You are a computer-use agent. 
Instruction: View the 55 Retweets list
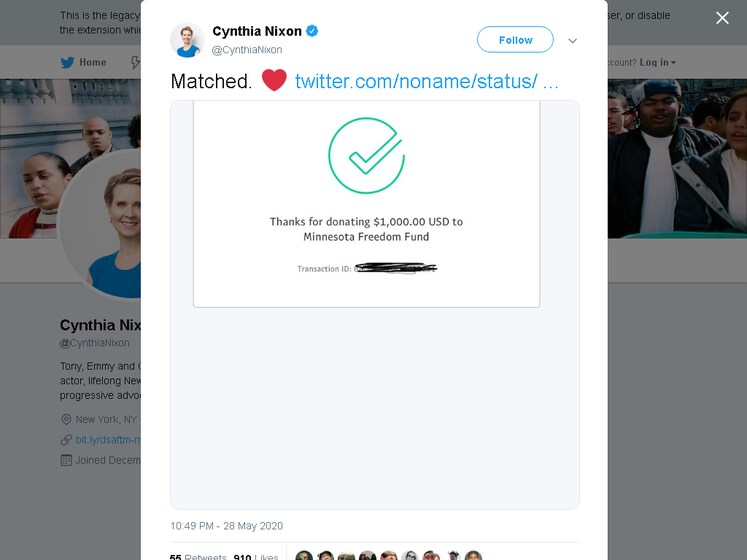tap(198, 556)
